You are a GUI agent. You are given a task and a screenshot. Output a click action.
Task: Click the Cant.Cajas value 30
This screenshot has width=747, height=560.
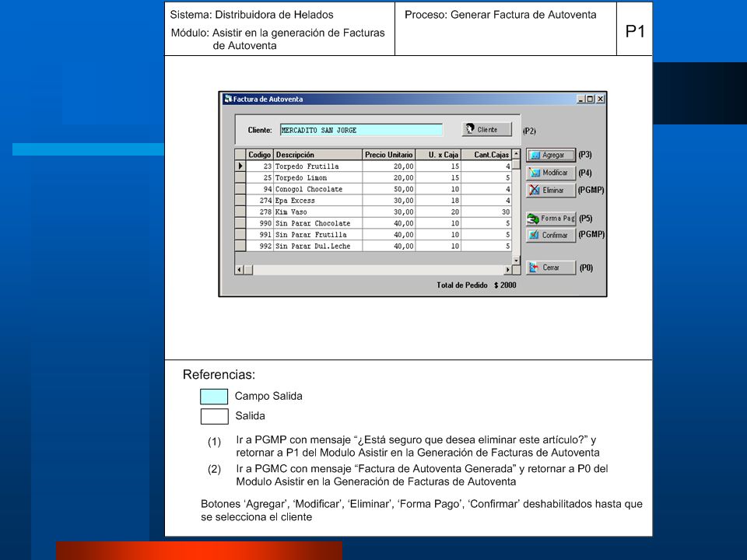pos(486,212)
